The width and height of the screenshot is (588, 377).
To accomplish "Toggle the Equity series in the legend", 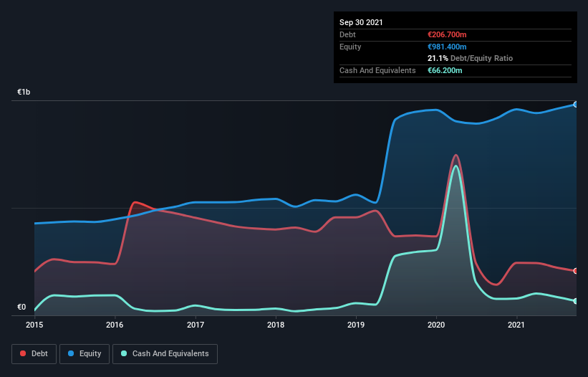I will click(85, 354).
